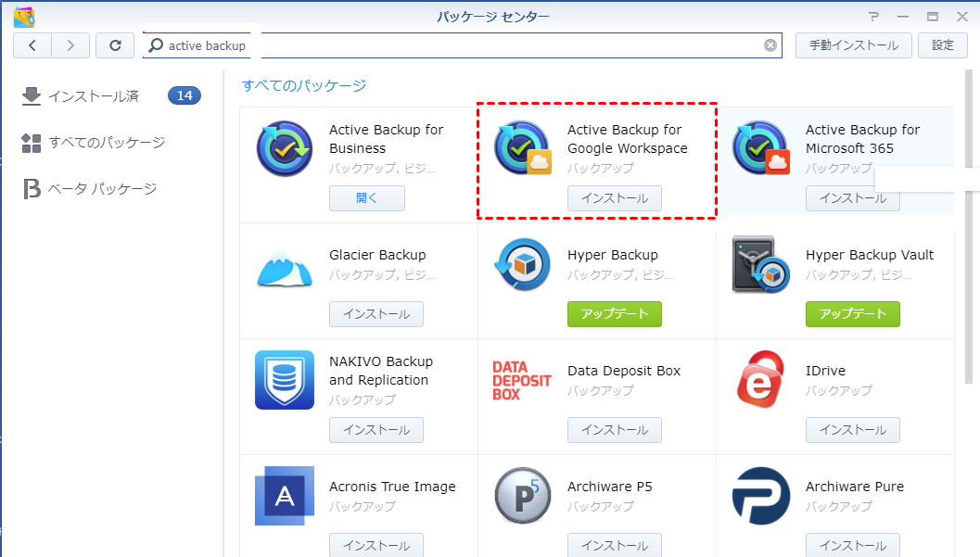980x557 pixels.
Task: Install IDrive
Action: (x=852, y=430)
